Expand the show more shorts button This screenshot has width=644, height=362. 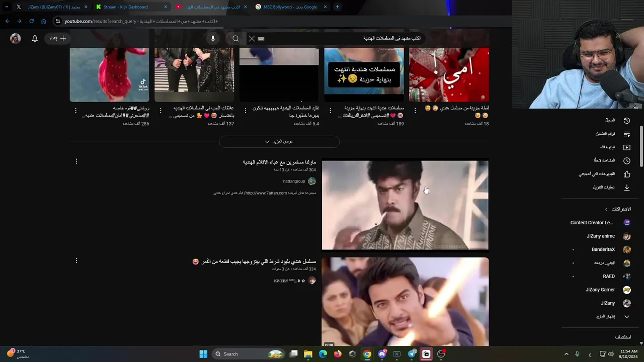click(x=279, y=142)
